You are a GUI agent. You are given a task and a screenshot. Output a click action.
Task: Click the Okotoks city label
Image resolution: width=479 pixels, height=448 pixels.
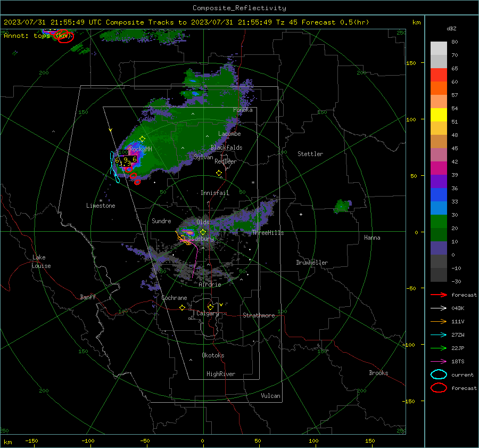tap(213, 355)
